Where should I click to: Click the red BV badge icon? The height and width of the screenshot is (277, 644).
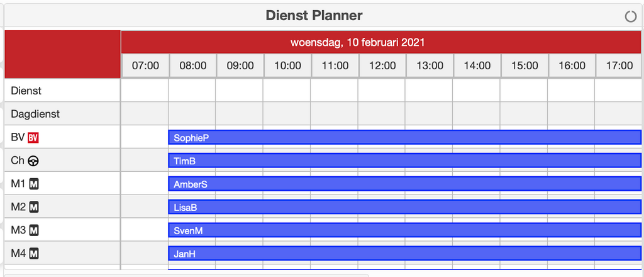click(x=34, y=137)
